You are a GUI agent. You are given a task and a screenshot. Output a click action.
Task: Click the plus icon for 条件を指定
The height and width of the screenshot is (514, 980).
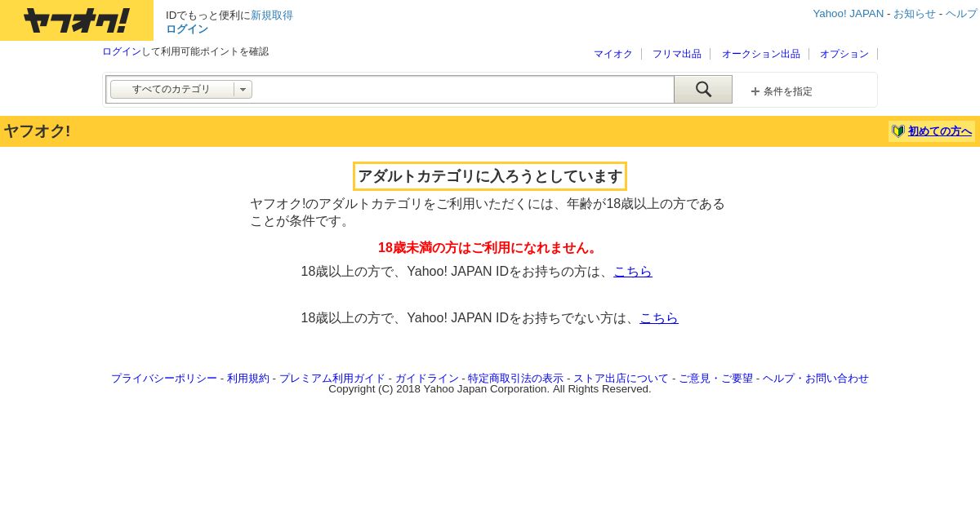tap(755, 91)
